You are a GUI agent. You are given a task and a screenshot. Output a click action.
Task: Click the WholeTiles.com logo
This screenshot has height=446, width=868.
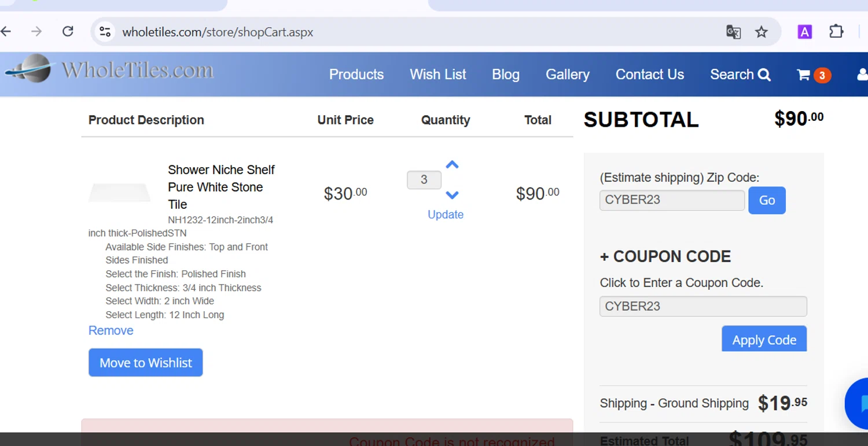[x=109, y=70]
